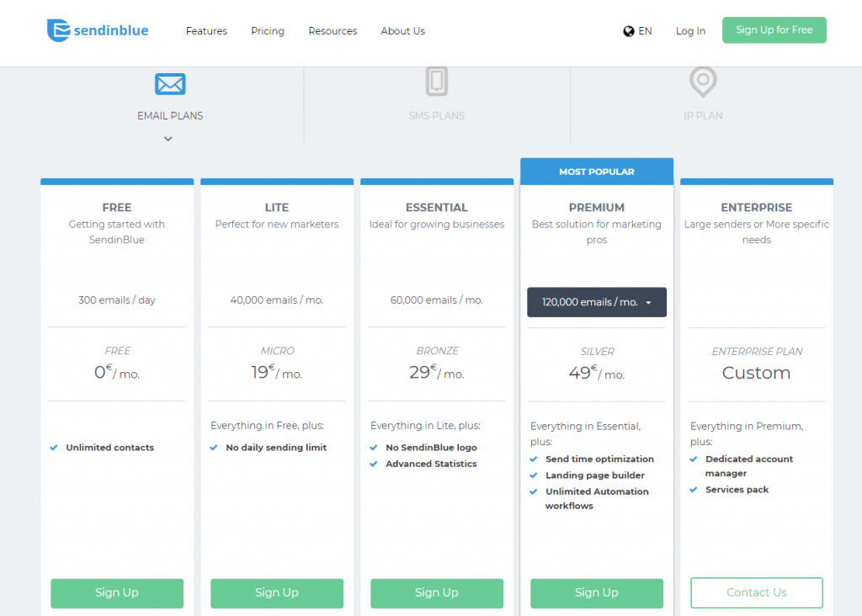Click checkmark beside Dedicated account manager

(x=694, y=459)
